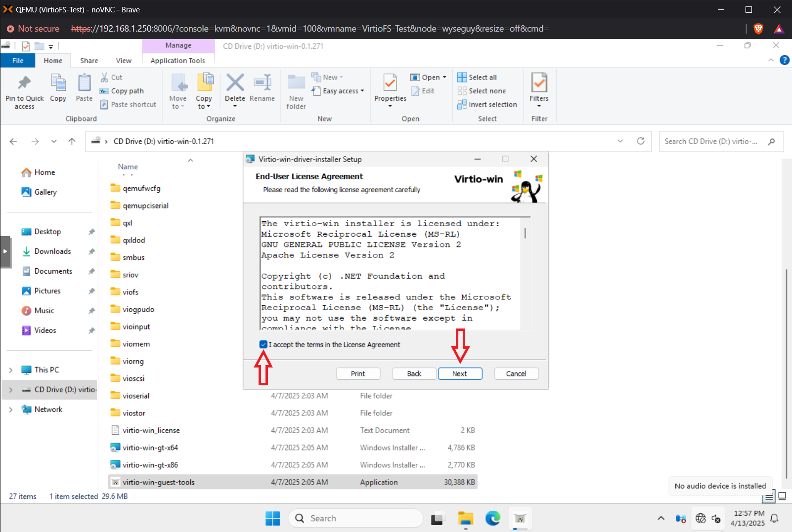792x532 pixels.
Task: Select the qemufwcfg folder
Action: pos(141,189)
